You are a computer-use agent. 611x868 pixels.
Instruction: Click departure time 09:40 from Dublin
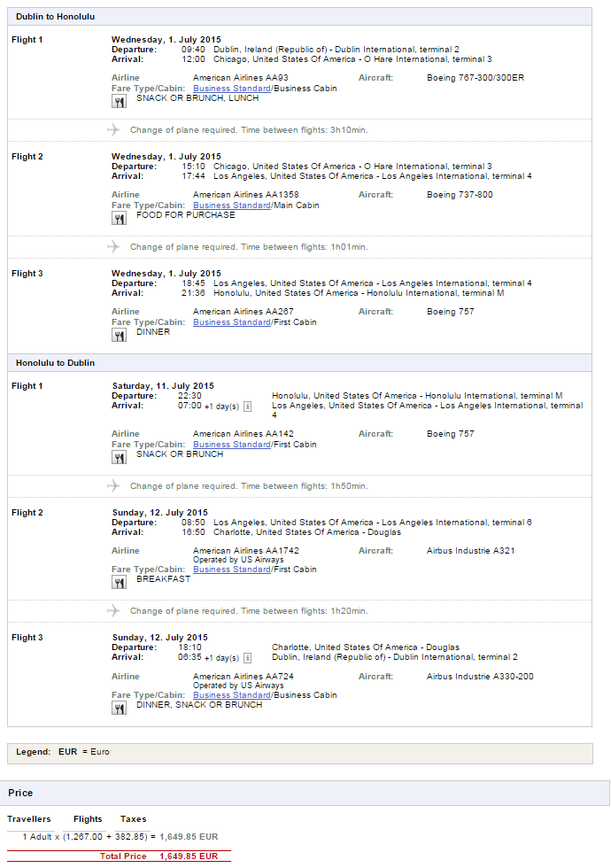[193, 50]
